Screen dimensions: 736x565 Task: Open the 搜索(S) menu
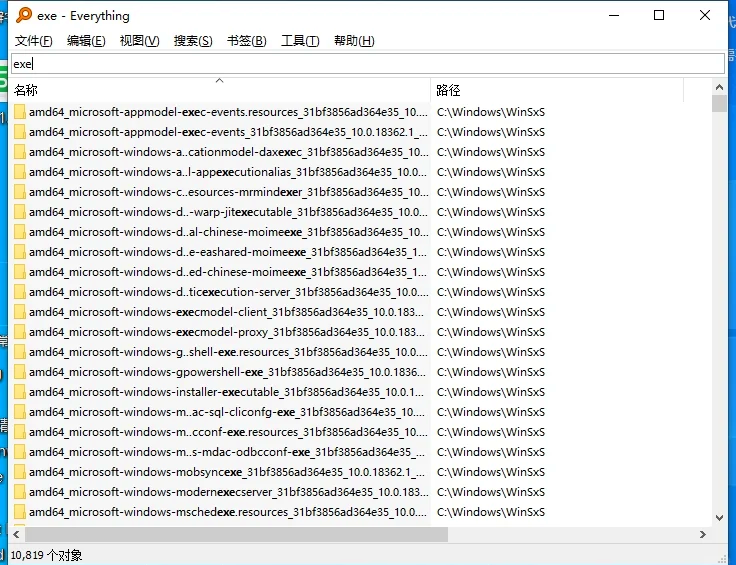[193, 41]
